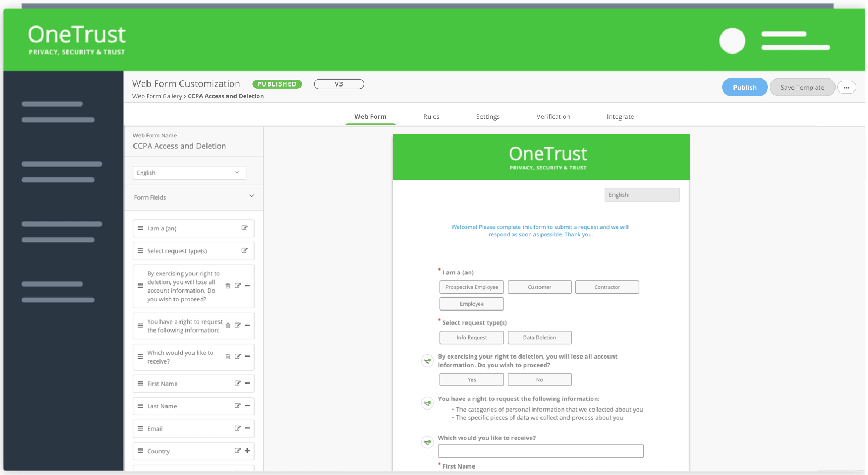Viewport: 868px width, 475px height.
Task: Click minus on 'Which would you like to receive?'
Action: 248,357
